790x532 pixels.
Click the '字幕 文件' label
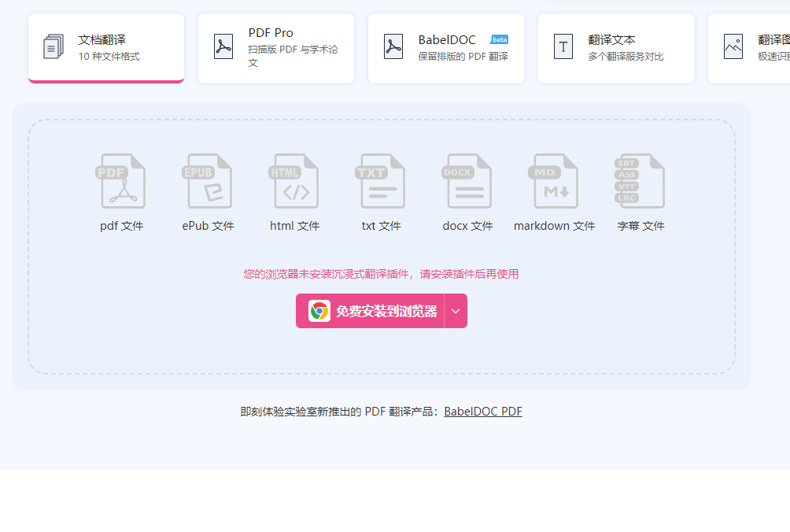pos(640,226)
